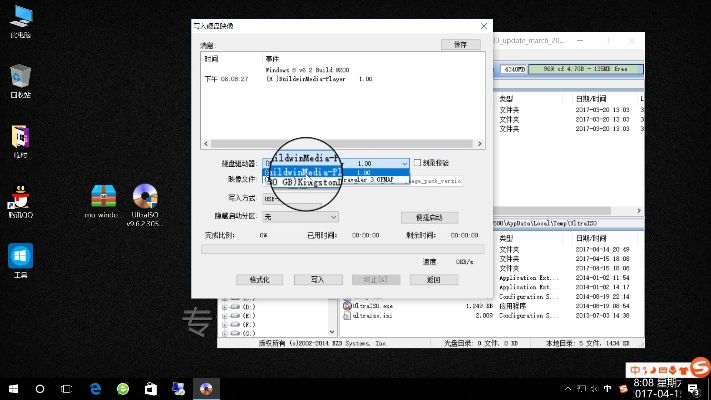Viewport: 711px width, 400px height.
Task: Select UltraISO.exe file icon in list
Action: click(347, 306)
